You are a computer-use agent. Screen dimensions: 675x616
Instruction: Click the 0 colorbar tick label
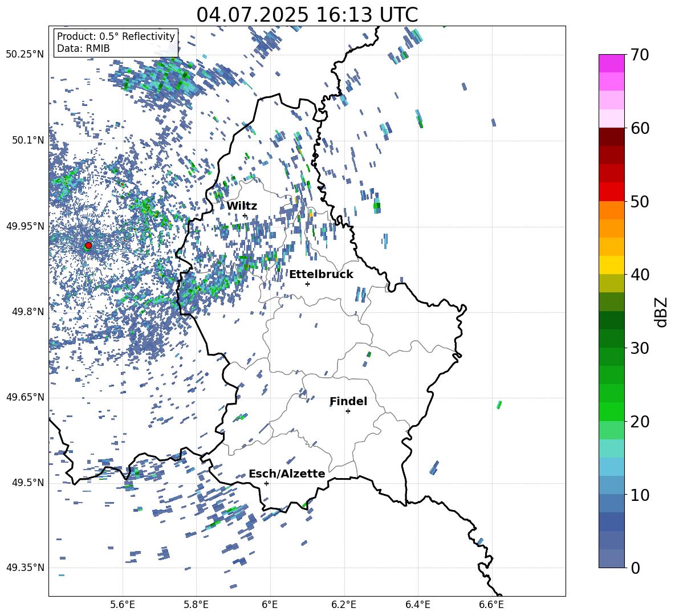click(x=635, y=568)
